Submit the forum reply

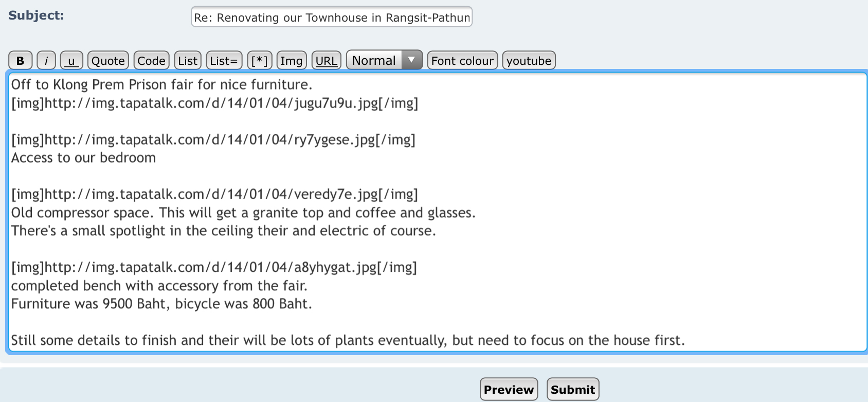(x=573, y=390)
